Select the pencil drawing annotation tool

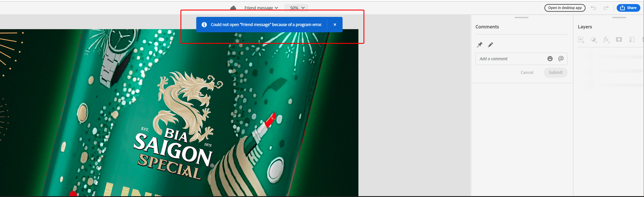click(490, 45)
